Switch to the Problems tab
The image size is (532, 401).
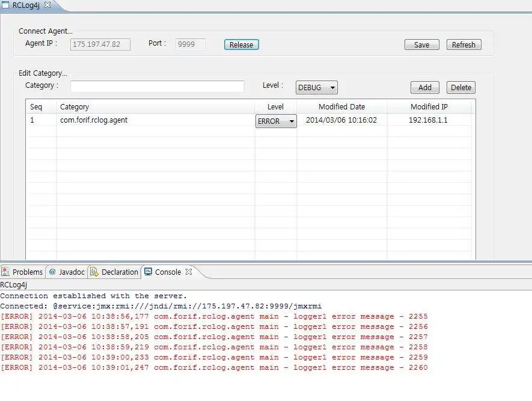coord(23,272)
